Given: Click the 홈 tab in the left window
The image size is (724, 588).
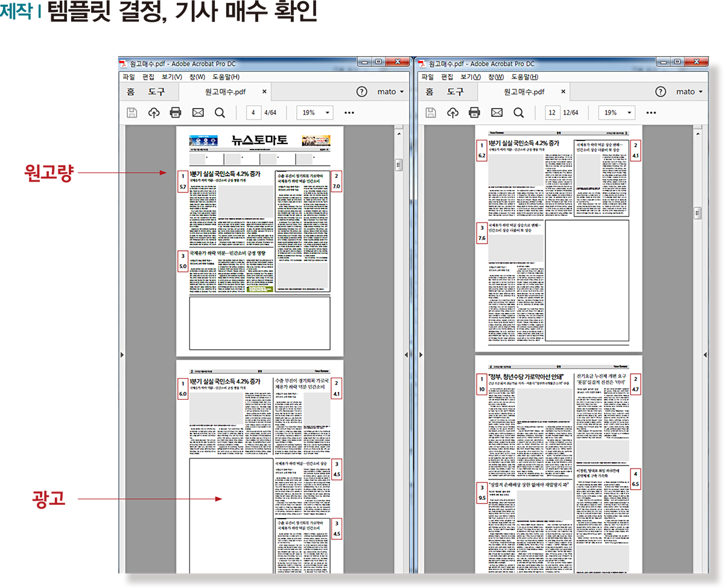Looking at the screenshot, I should tap(130, 92).
